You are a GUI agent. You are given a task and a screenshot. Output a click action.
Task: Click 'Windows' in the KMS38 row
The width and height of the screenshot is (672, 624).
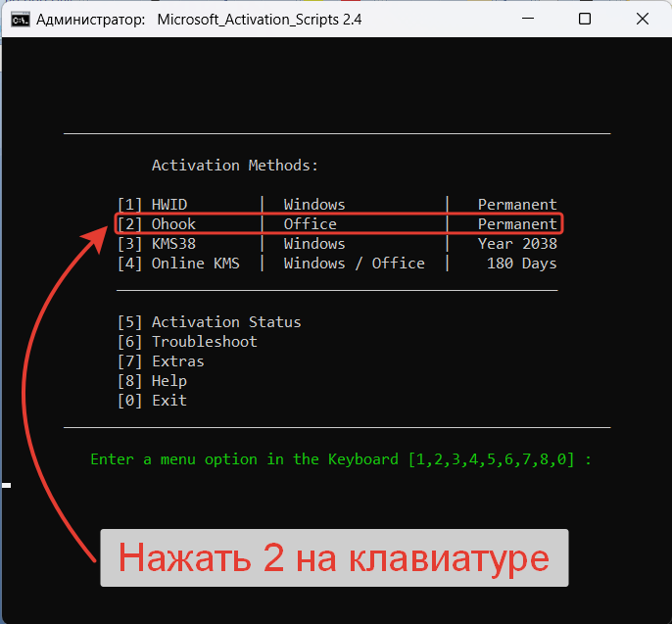[x=314, y=244]
